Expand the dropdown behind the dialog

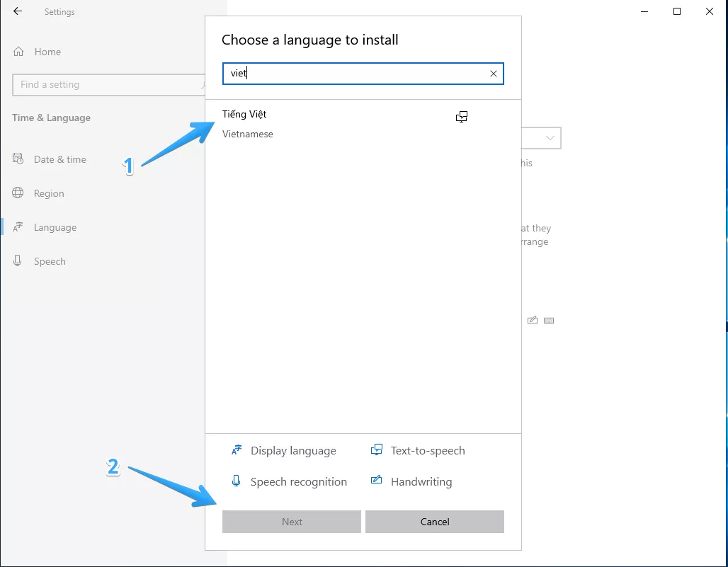[x=550, y=138]
